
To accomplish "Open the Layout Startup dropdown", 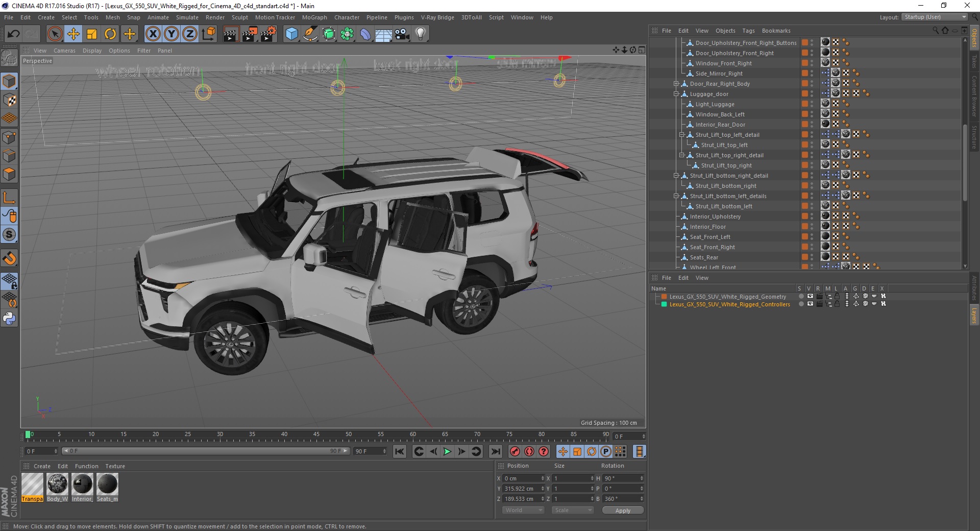I will pos(935,17).
